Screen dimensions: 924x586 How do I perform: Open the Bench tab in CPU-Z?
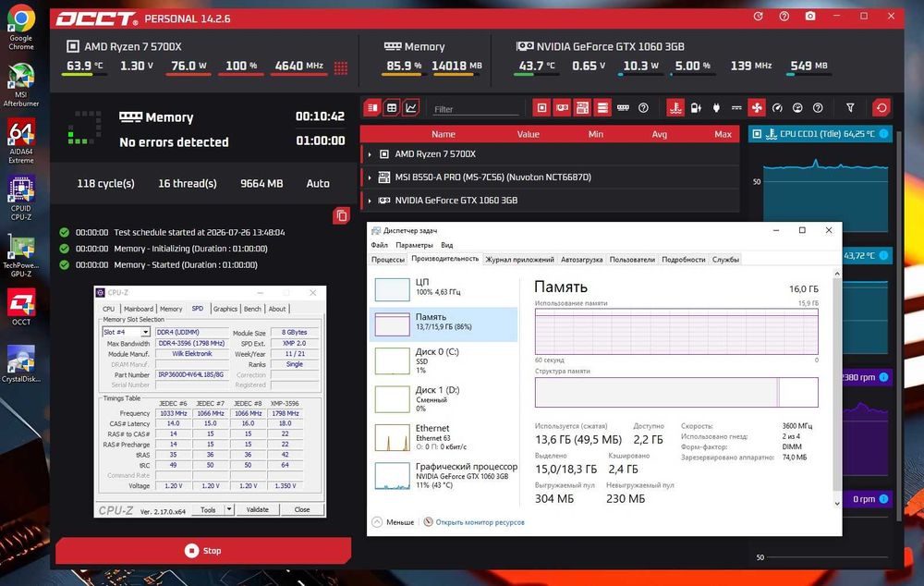tap(252, 309)
